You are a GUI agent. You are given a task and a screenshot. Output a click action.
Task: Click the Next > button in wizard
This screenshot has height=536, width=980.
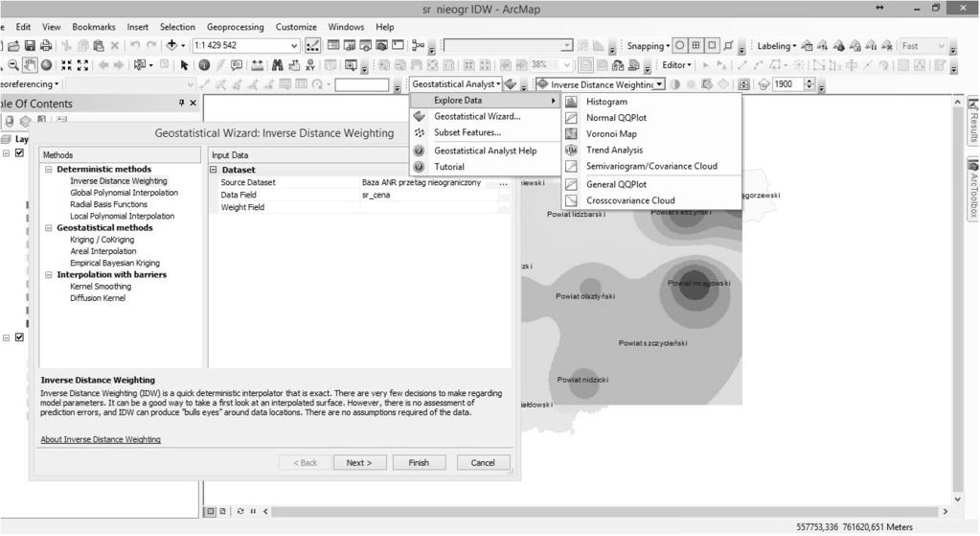tap(358, 463)
